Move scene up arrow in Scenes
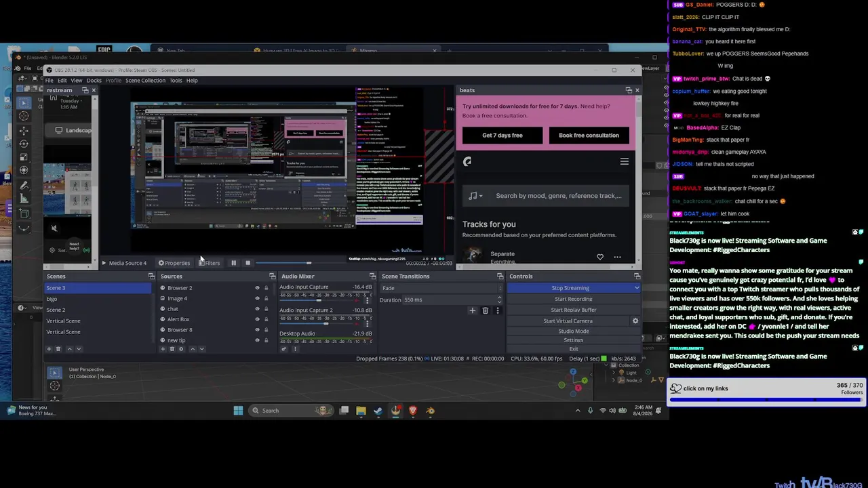The height and width of the screenshot is (488, 868). point(69,349)
